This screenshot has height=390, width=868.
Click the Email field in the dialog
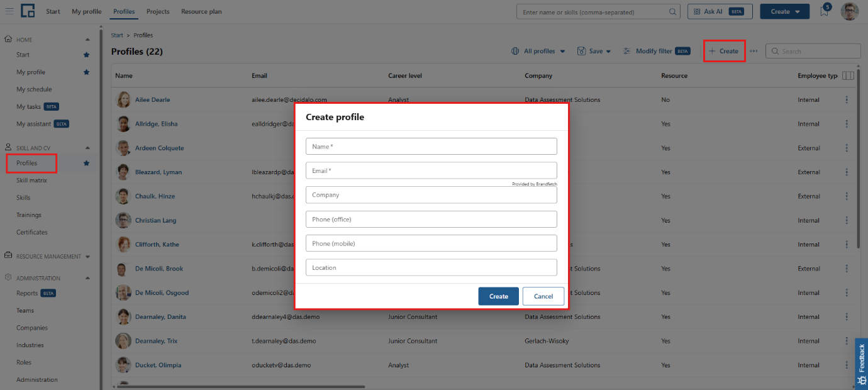[431, 170]
